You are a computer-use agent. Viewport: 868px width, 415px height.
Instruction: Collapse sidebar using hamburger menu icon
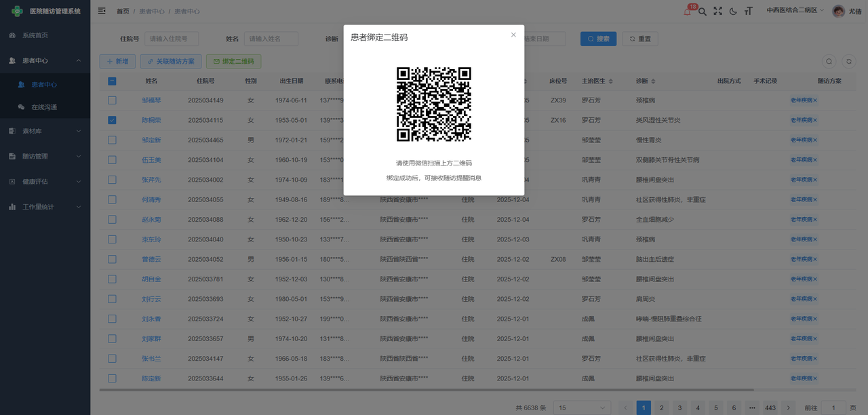coord(102,11)
